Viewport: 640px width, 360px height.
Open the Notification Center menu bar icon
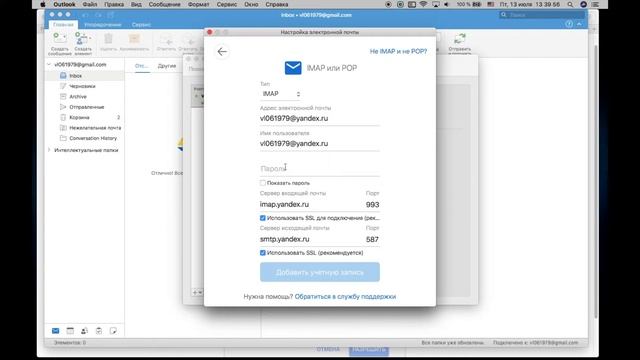click(596, 4)
